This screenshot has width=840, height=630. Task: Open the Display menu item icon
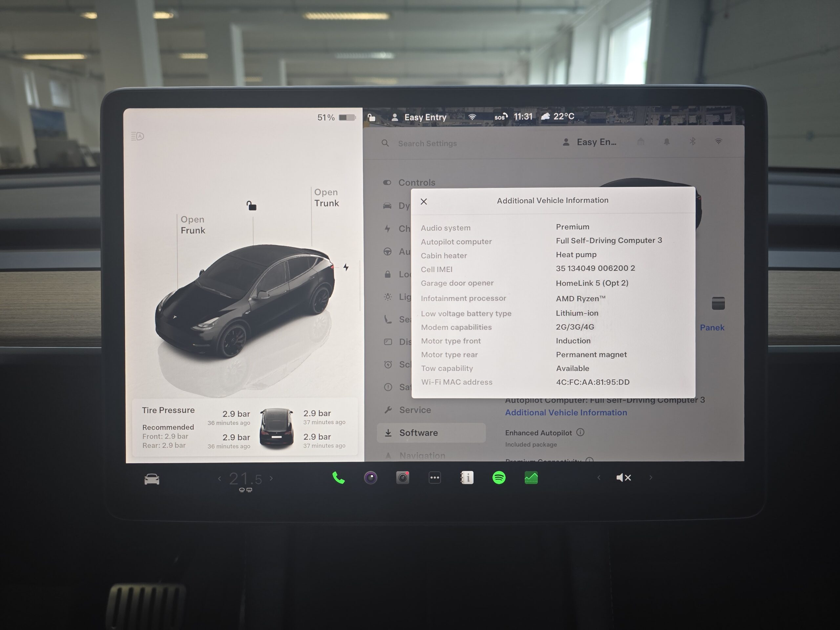point(388,342)
